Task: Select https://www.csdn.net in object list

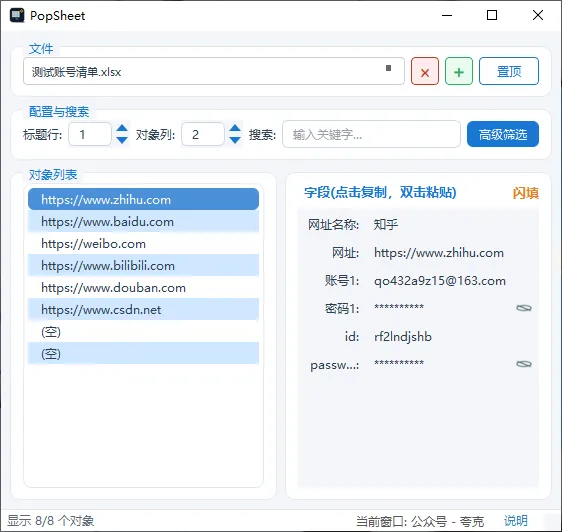Action: pos(143,309)
